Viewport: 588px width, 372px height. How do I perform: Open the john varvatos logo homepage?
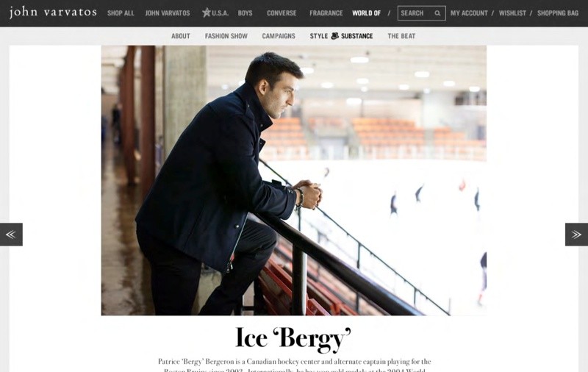[x=53, y=12]
